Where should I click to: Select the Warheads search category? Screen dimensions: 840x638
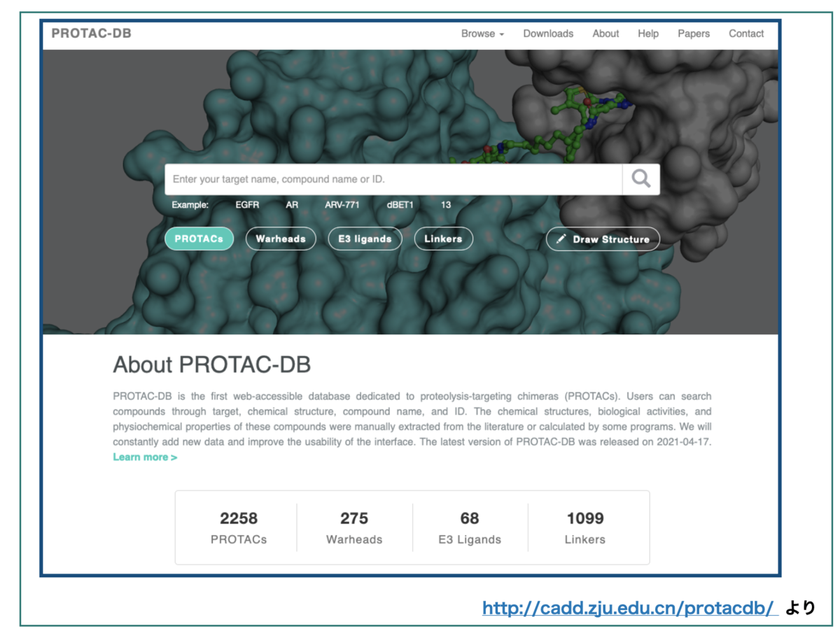(x=281, y=239)
